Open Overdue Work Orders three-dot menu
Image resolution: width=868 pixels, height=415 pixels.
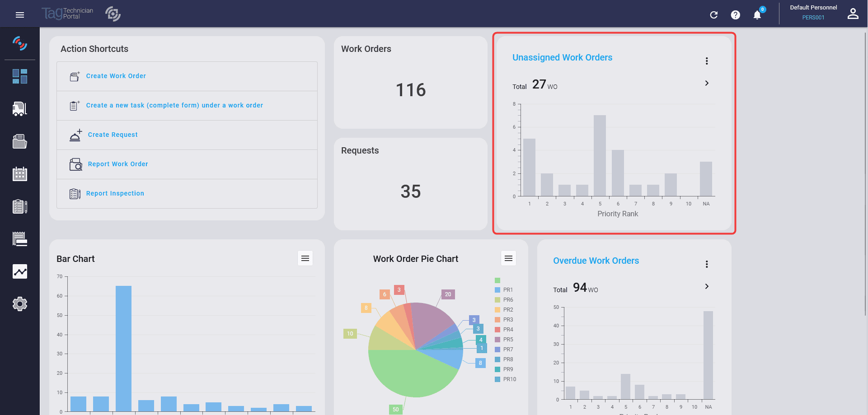[x=707, y=264]
